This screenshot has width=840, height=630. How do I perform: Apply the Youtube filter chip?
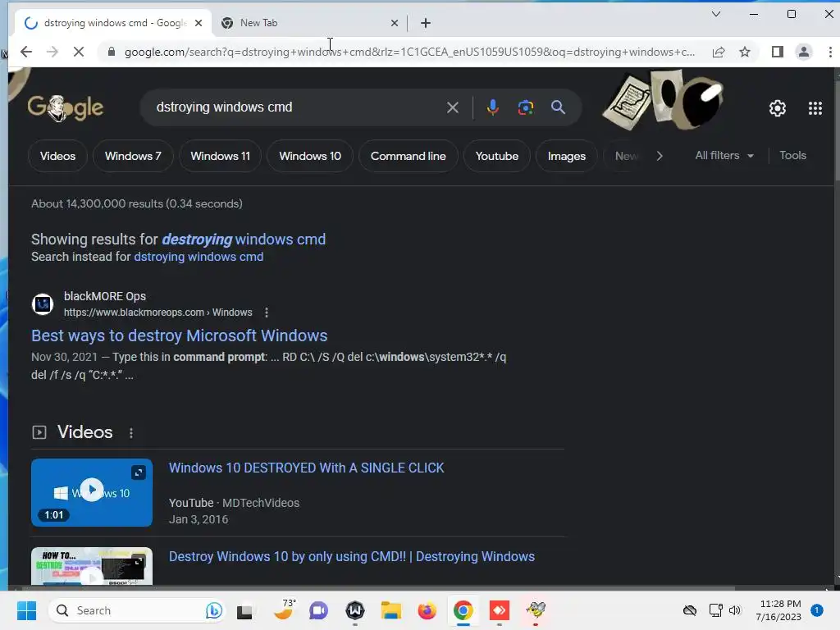(x=496, y=156)
